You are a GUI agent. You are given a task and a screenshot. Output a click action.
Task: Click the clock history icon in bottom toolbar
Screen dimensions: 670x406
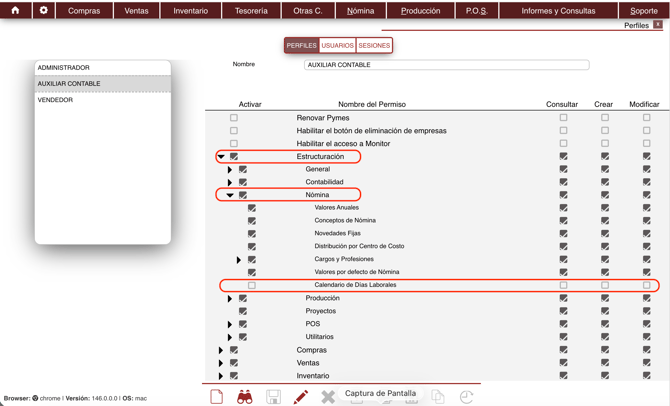click(x=466, y=397)
